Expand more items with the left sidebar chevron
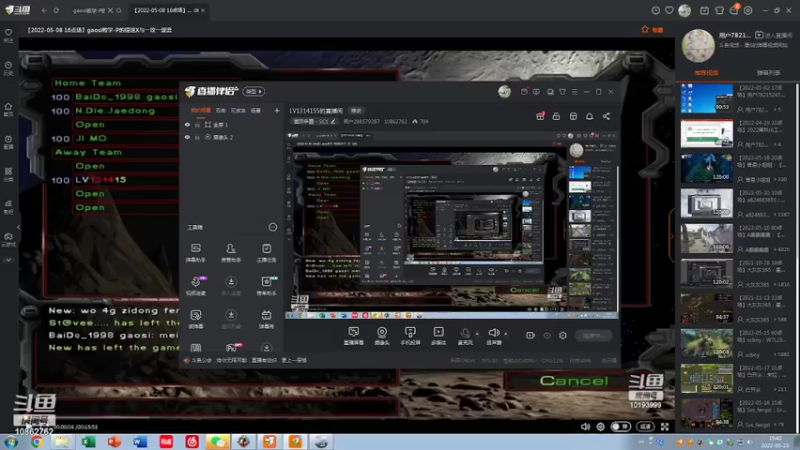This screenshot has width=800, height=450. (x=8, y=260)
